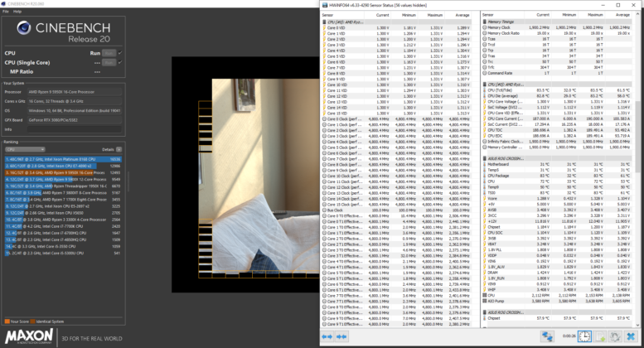Click the Run button for CPU test

pos(109,53)
